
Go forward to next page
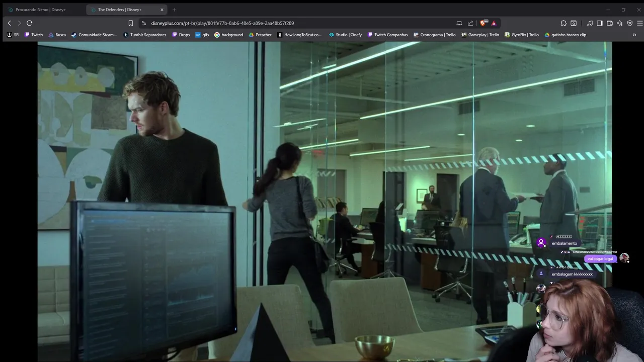coord(19,23)
